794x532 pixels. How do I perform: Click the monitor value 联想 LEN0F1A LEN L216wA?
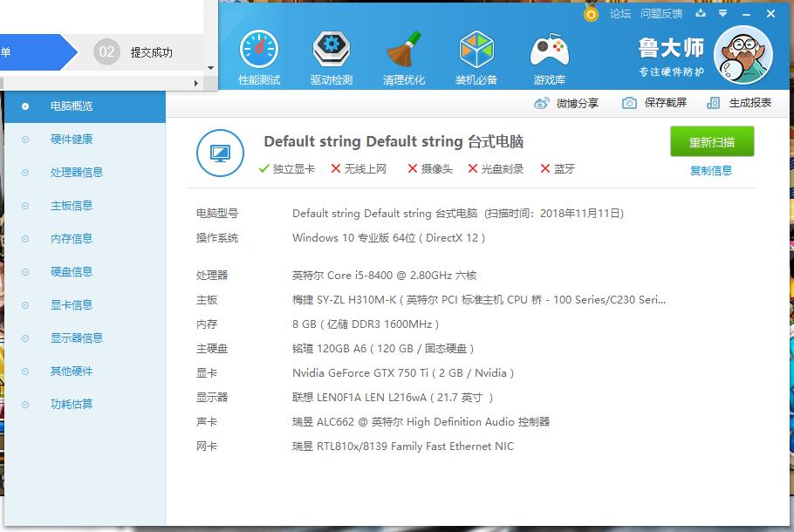393,398
